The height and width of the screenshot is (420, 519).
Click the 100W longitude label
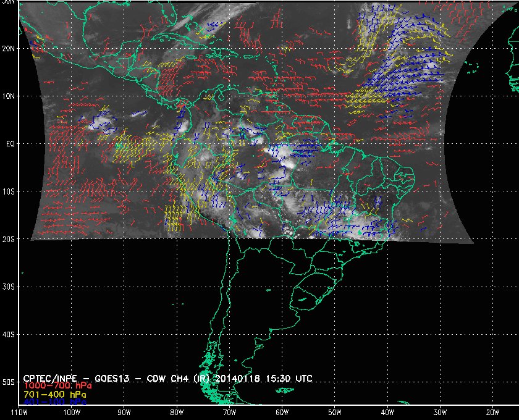pyautogui.click(x=72, y=412)
